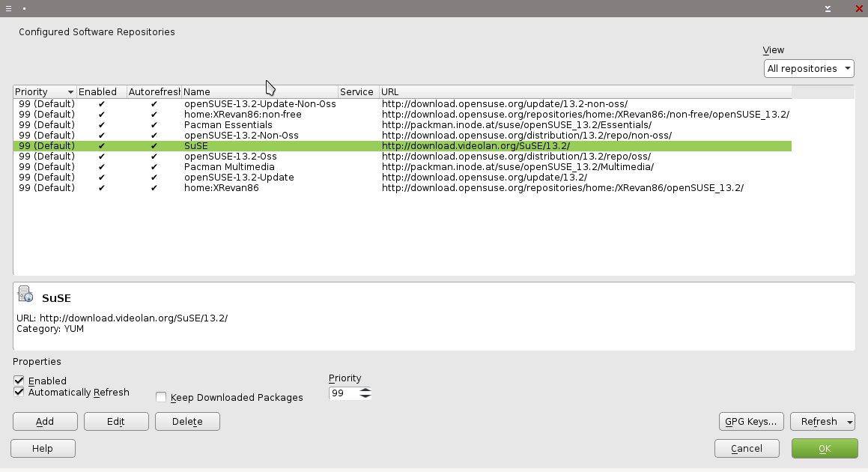Click URL distribution/13.2/repo/oss/ in table
This screenshot has width=868, height=472.
(516, 157)
